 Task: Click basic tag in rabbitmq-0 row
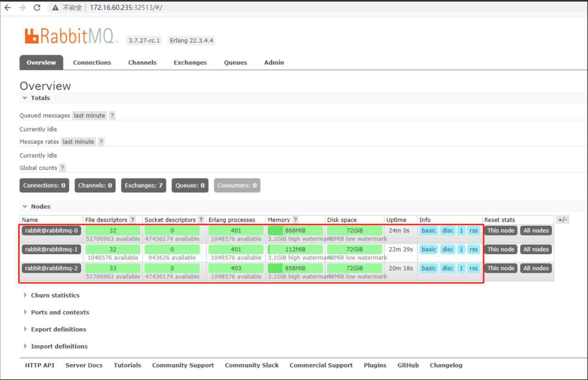point(429,230)
